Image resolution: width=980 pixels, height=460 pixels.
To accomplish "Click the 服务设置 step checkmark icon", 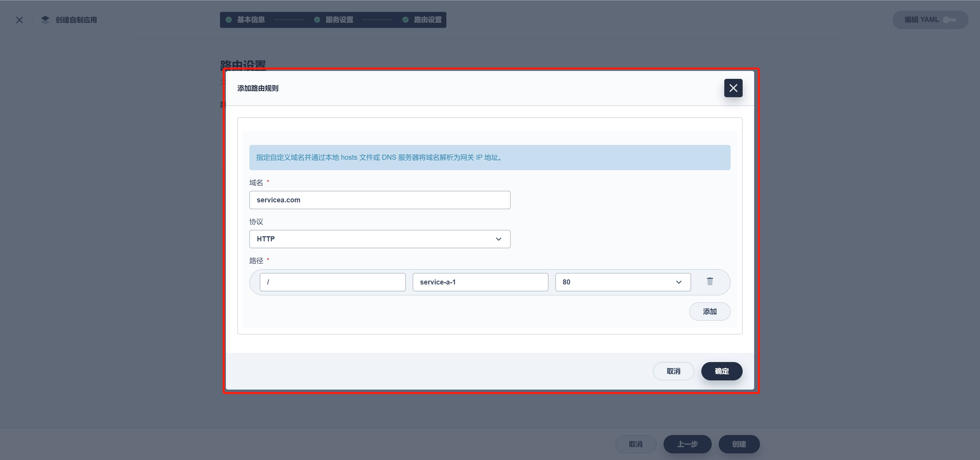I will click(x=317, y=20).
